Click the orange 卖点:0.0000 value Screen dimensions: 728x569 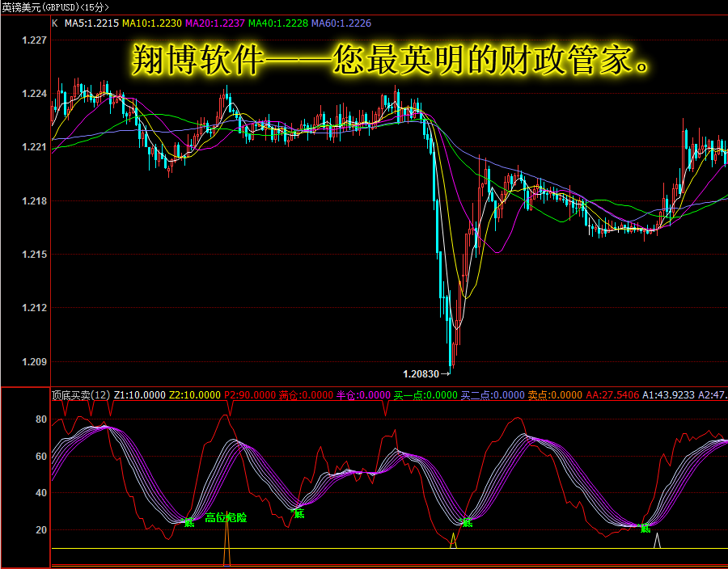[x=555, y=395]
